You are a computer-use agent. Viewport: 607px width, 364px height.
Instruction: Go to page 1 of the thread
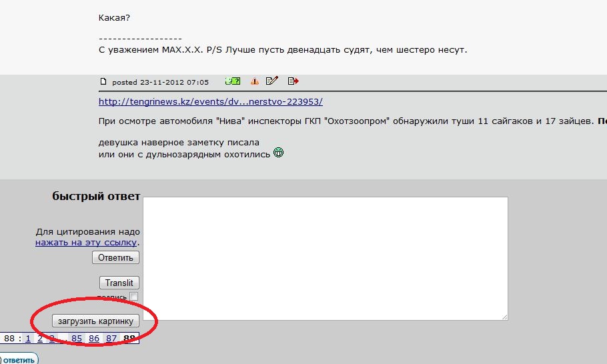point(28,339)
